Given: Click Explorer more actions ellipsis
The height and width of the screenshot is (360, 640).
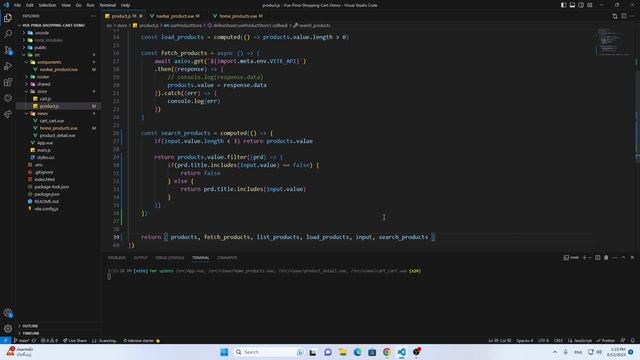Looking at the screenshot, I should (x=93, y=16).
